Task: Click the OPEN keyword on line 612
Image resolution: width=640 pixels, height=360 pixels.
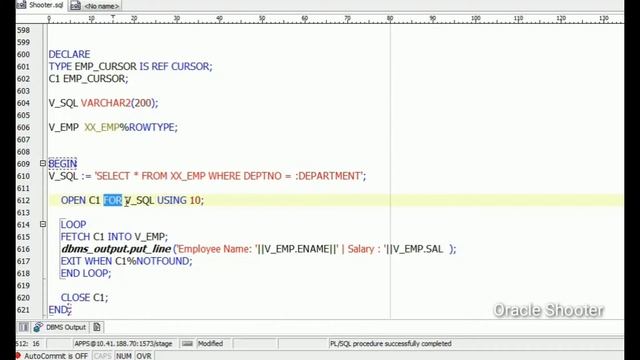Action: pyautogui.click(x=73, y=200)
